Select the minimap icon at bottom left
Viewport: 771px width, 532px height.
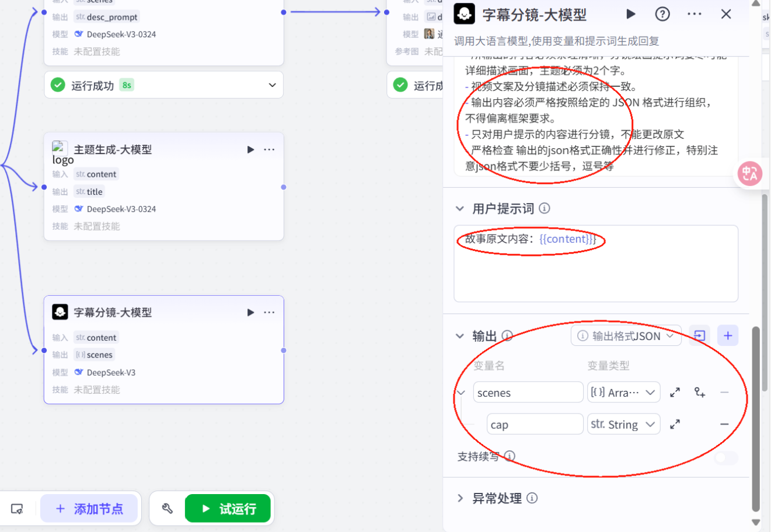[18, 508]
